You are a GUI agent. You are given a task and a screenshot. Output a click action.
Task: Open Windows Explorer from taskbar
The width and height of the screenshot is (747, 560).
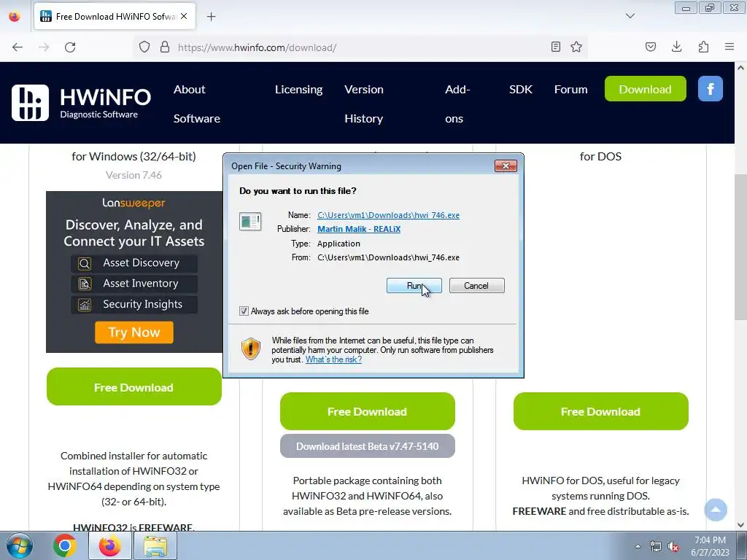(x=155, y=545)
